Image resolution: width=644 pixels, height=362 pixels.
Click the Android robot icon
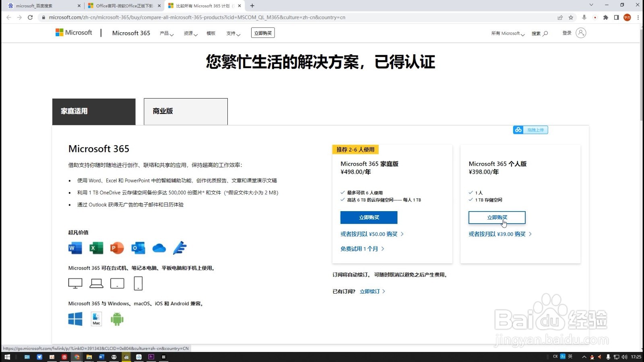(117, 319)
